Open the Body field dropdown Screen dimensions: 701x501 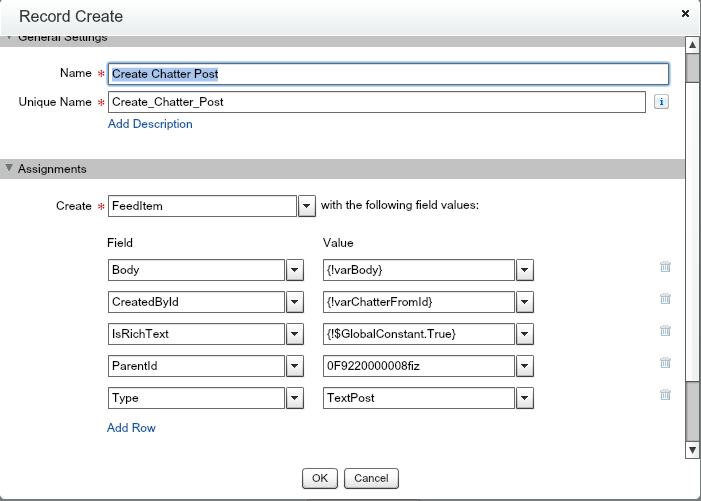tap(295, 270)
